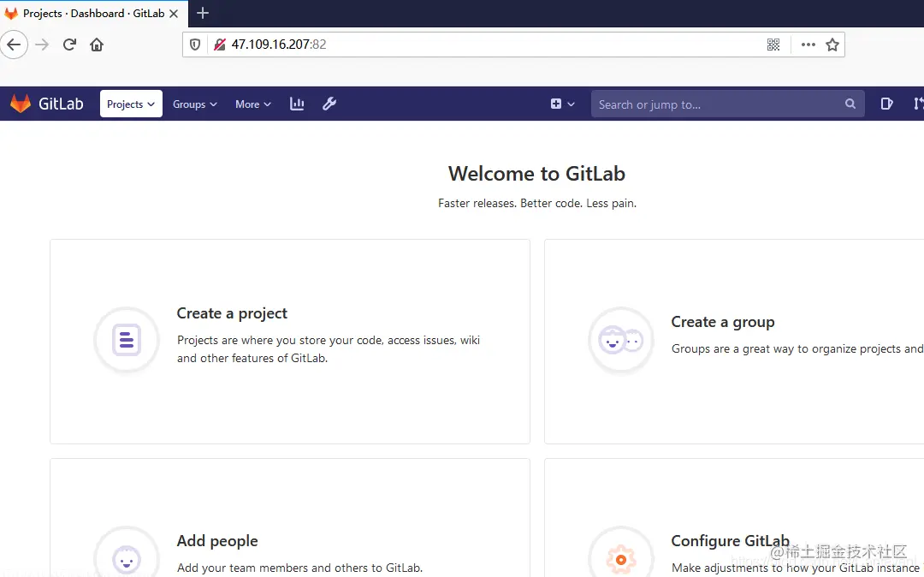The image size is (924, 577).
Task: Reload the current page
Action: pos(69,45)
